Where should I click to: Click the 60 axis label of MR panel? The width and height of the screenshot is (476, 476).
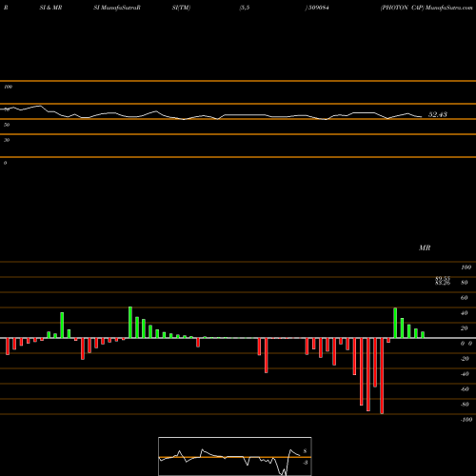point(465,298)
